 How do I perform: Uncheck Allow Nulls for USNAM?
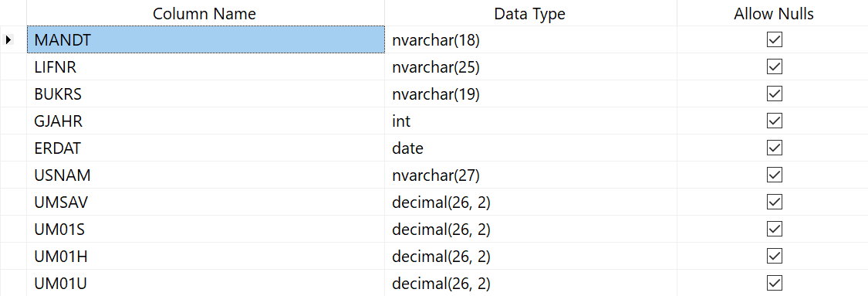click(x=774, y=175)
